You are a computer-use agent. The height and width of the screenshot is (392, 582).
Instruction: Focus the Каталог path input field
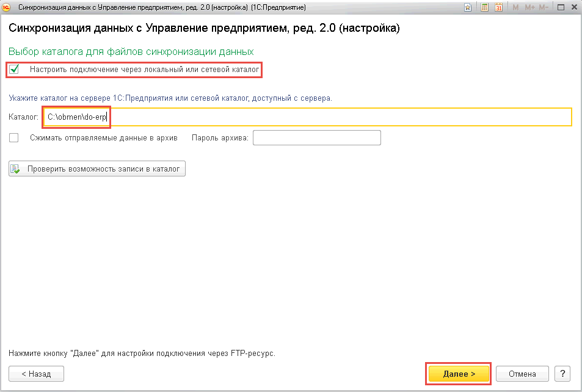point(307,117)
